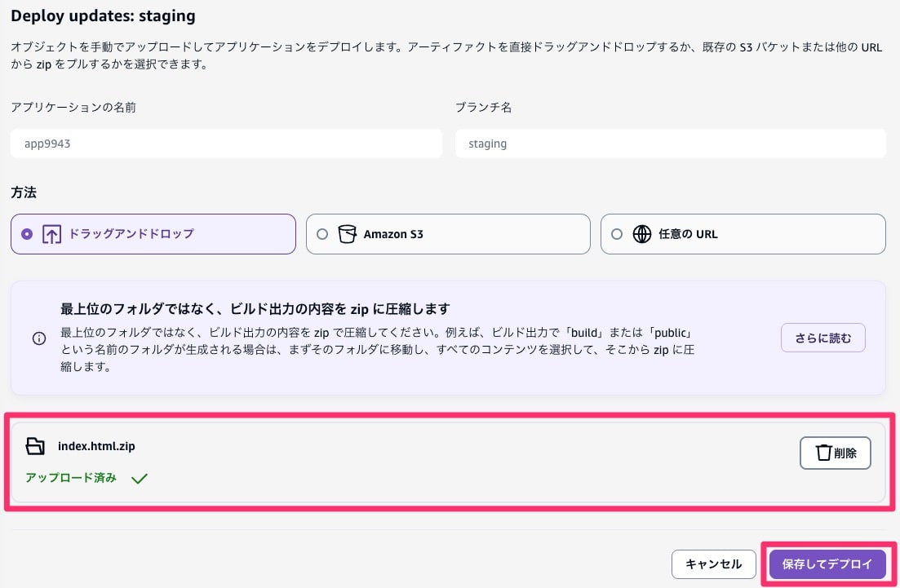
Task: Click the アップロード済み status text
Action: pos(70,478)
